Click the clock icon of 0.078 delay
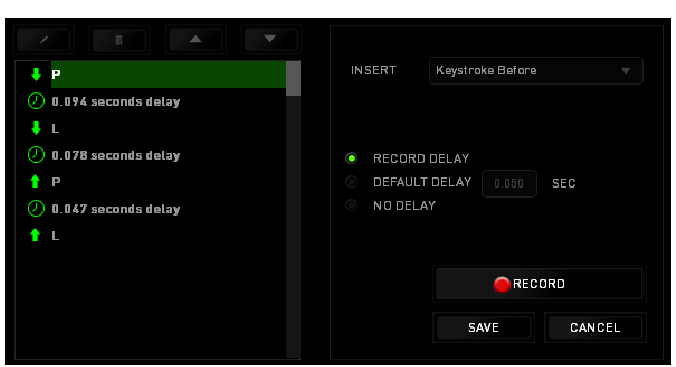This screenshot has width=676, height=367. coord(36,155)
